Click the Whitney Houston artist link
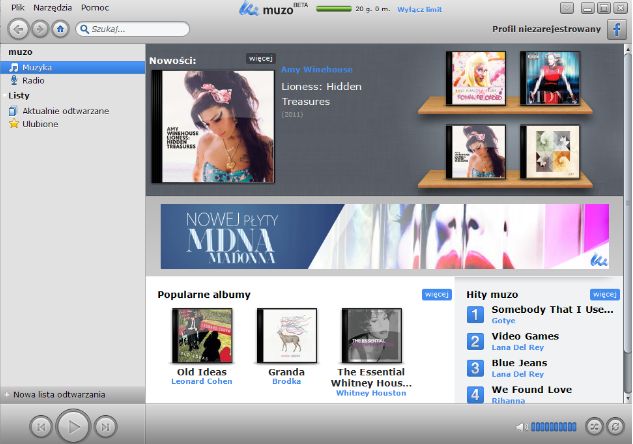Screen dimensions: 633x444 (x=371, y=393)
